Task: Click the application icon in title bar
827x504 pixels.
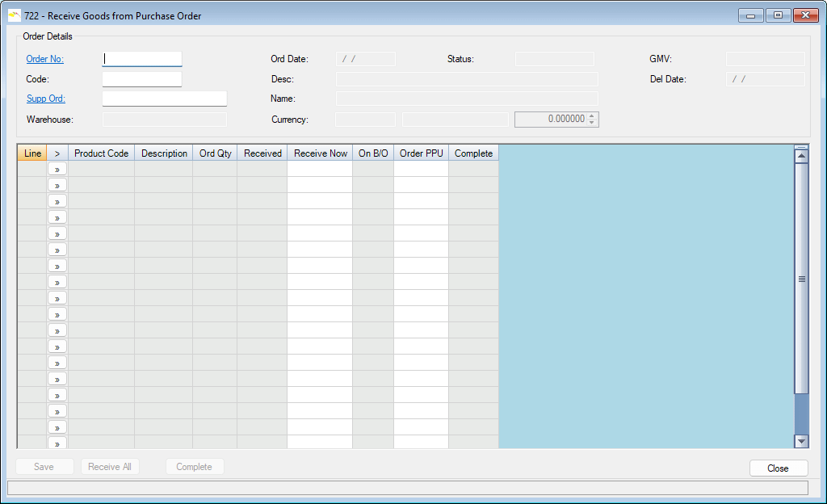Action: tap(14, 15)
